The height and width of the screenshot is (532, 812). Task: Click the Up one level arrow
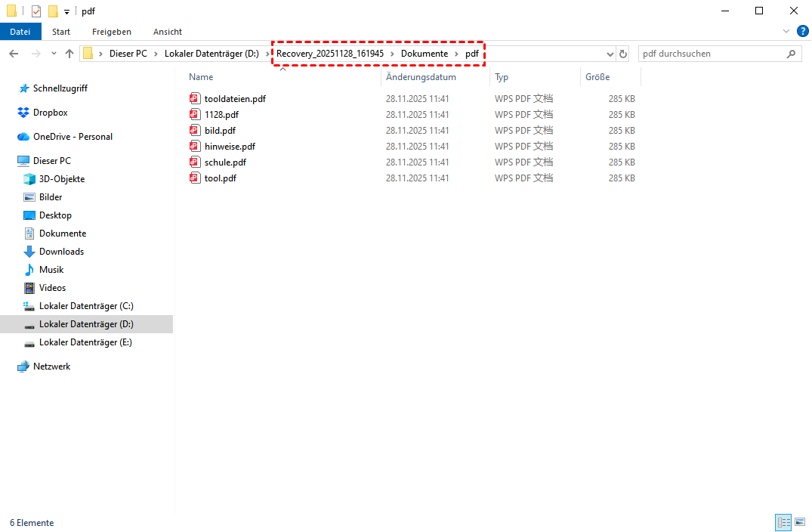tap(69, 54)
